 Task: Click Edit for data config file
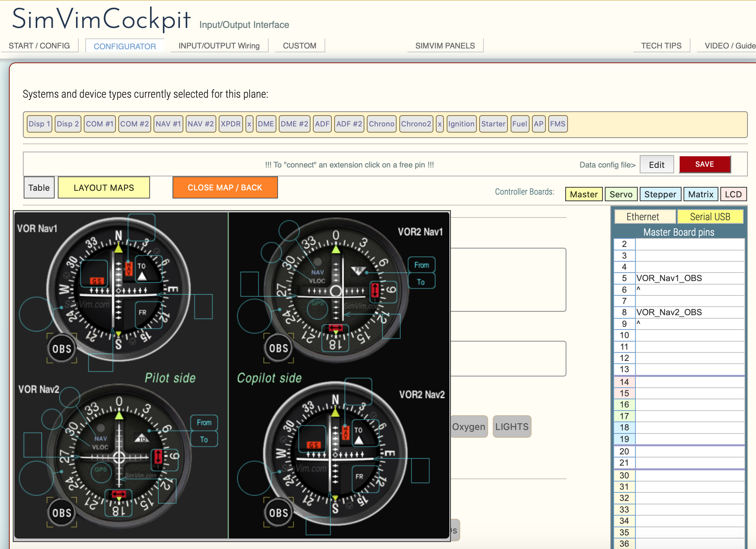(657, 165)
